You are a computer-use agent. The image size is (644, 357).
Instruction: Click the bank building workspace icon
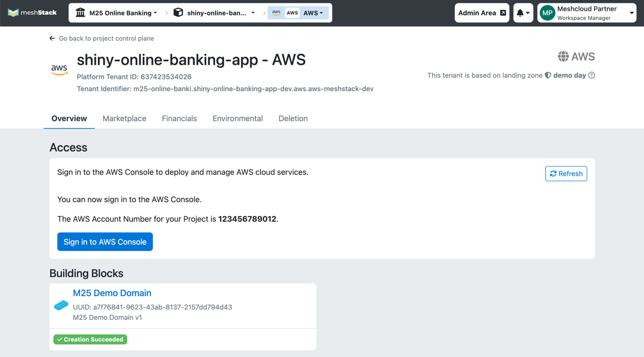pyautogui.click(x=81, y=13)
